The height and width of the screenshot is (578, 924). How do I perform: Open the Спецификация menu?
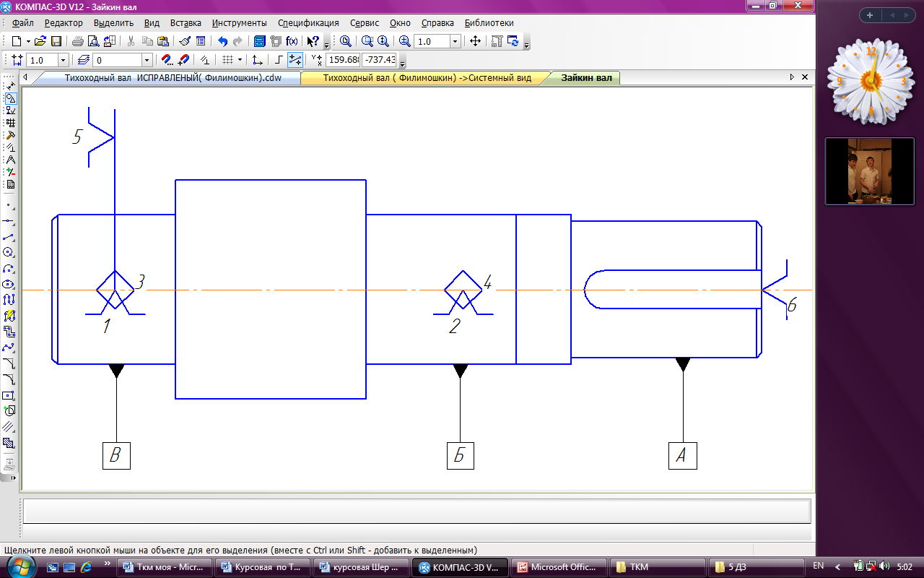(308, 22)
